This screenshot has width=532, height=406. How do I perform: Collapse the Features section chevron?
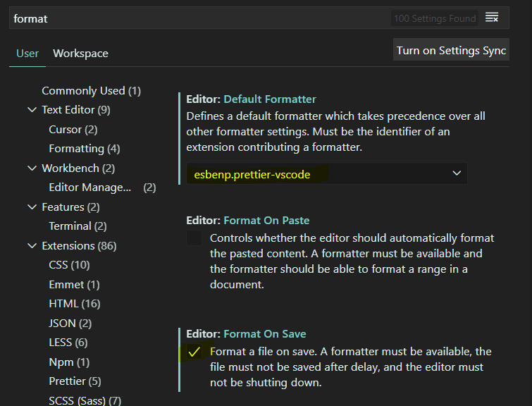[32, 207]
